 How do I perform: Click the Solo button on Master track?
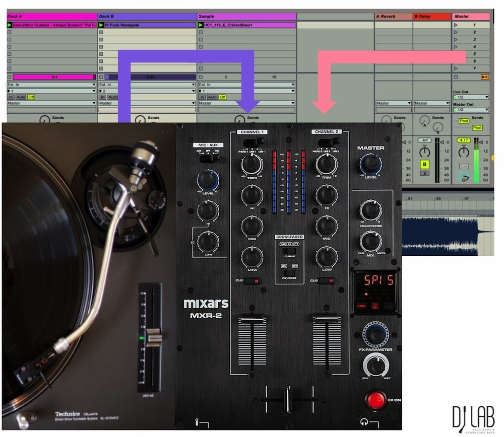click(x=464, y=167)
